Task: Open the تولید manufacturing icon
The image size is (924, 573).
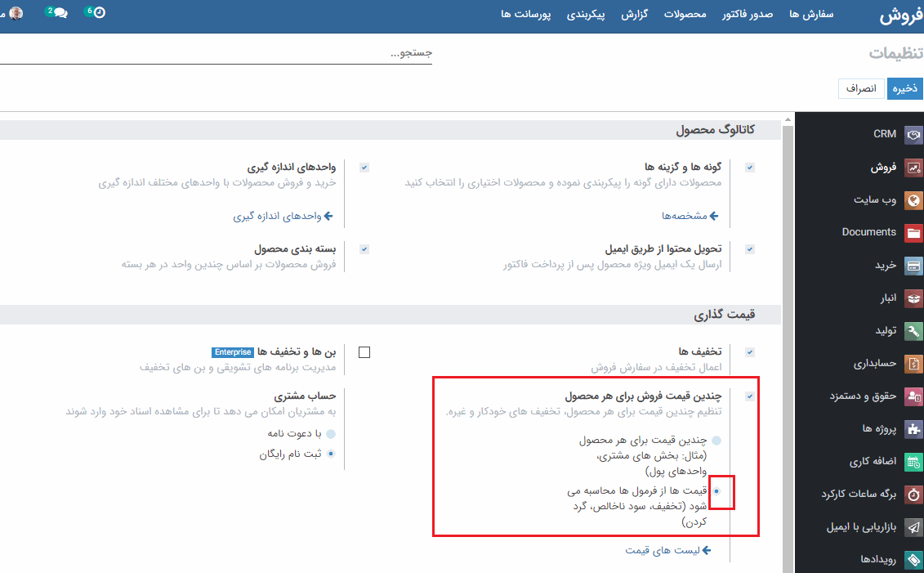Action: (x=913, y=331)
